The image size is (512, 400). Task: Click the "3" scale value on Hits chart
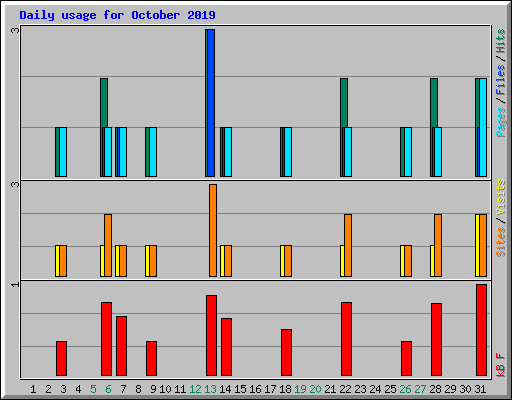[15, 30]
